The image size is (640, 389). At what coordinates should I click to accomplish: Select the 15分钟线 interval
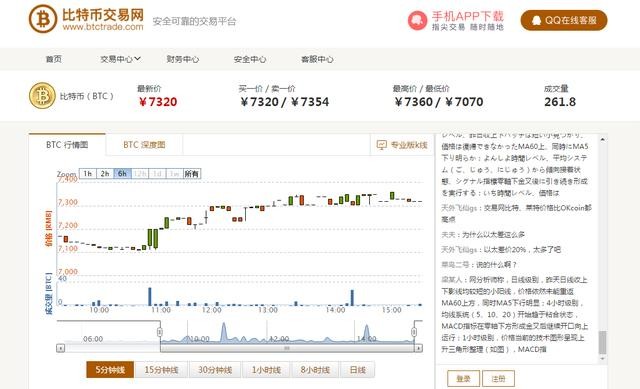tap(161, 370)
